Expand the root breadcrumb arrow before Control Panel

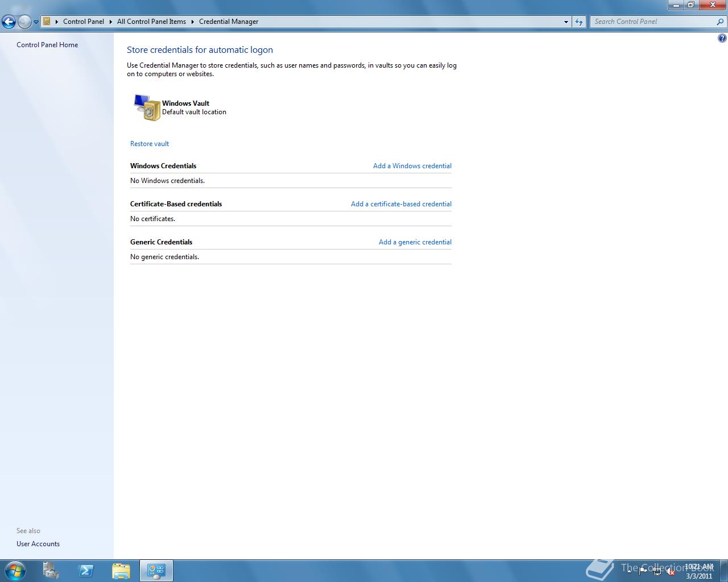(x=57, y=22)
